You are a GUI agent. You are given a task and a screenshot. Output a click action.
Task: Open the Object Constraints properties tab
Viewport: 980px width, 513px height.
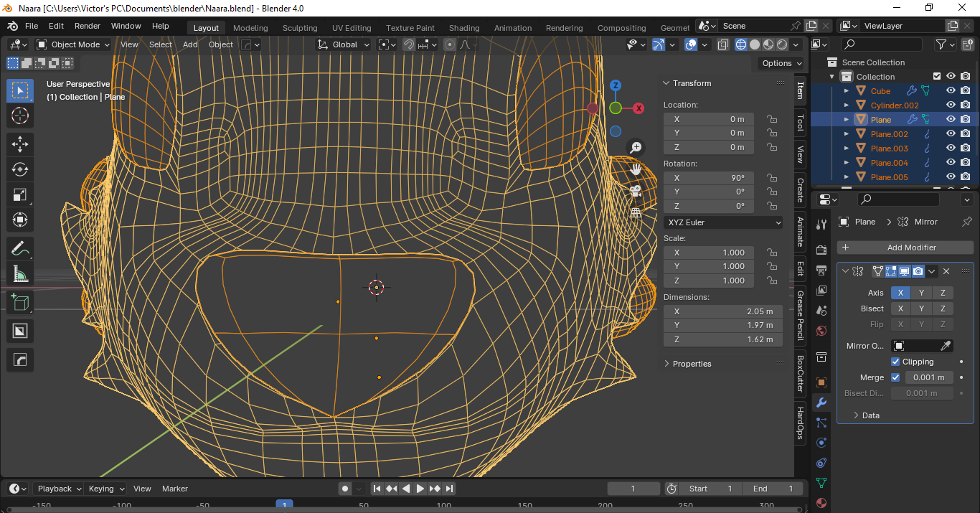coord(821,463)
